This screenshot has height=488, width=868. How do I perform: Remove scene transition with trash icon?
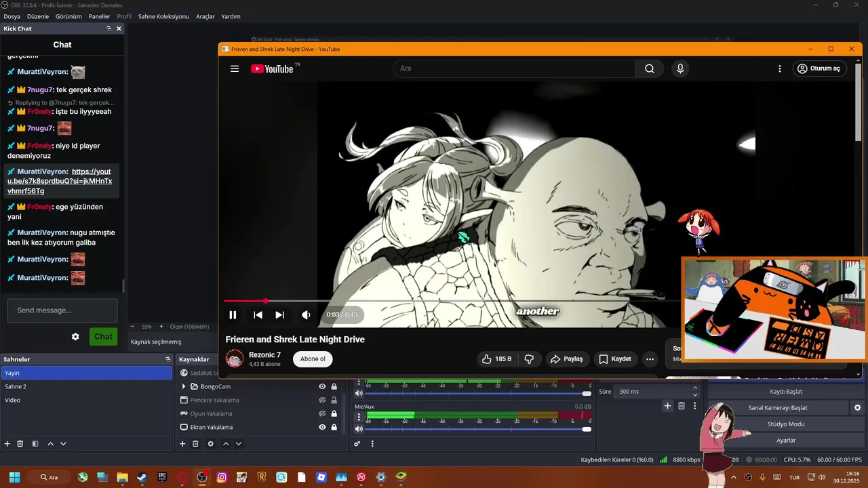682,406
